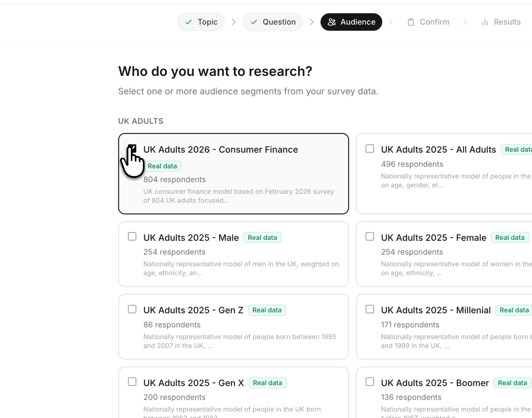Click the Audience people icon
Viewport: 532px width, 418px height.
[332, 22]
